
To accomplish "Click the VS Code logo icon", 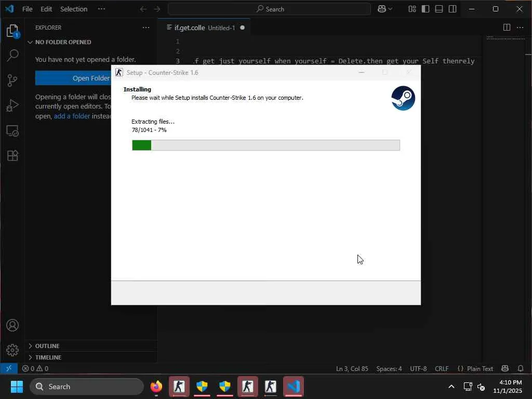I will (x=9, y=9).
